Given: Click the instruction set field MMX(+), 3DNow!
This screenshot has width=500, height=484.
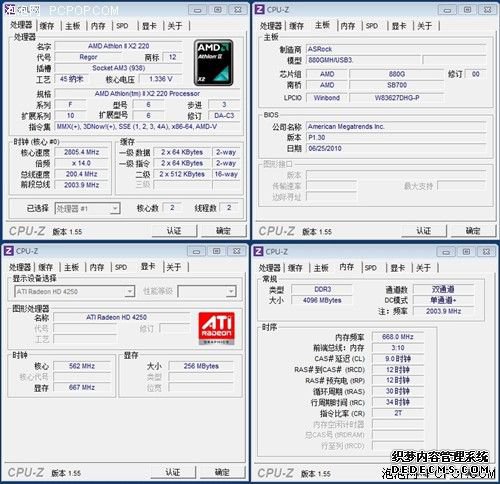Looking at the screenshot, I should [x=147, y=127].
